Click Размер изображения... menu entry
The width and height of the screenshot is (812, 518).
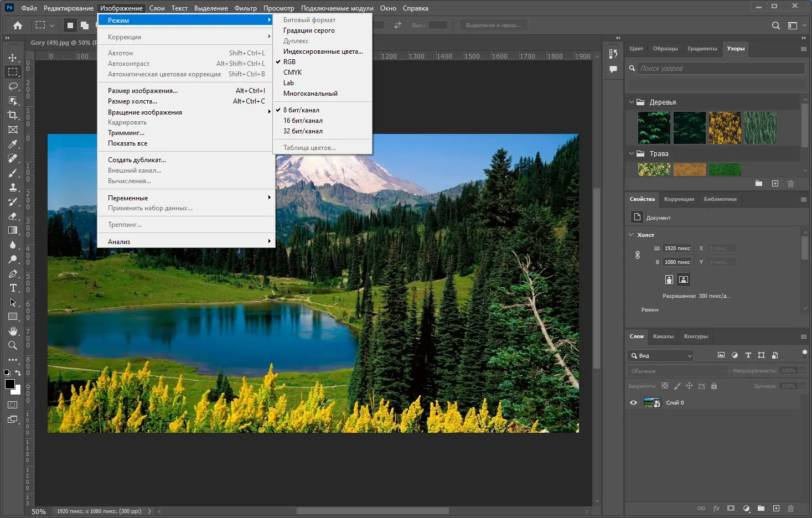(x=143, y=91)
